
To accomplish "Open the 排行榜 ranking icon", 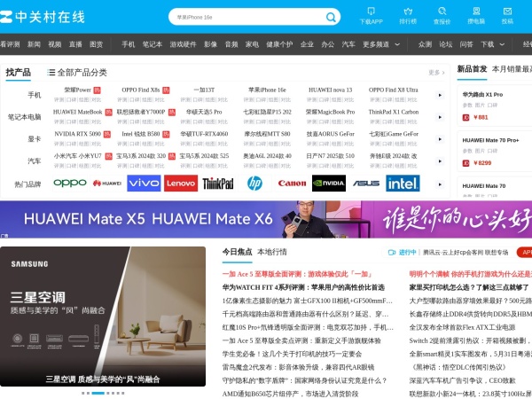I will [408, 16].
